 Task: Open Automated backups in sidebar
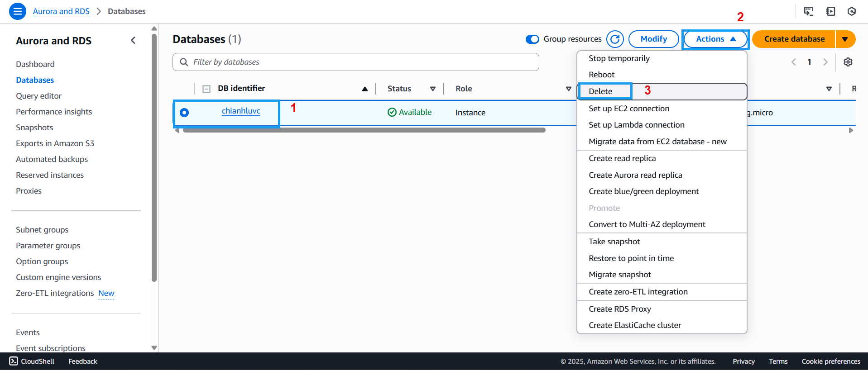click(52, 159)
